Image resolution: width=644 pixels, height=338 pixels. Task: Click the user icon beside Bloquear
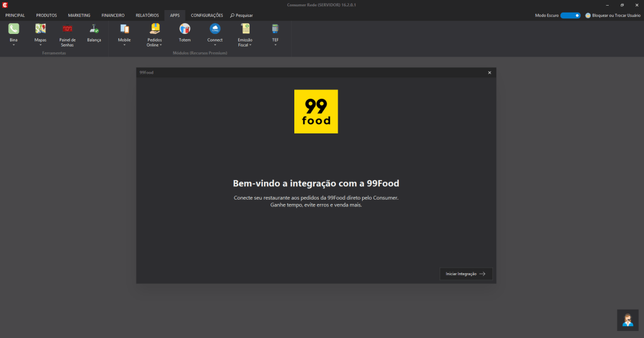pos(588,15)
